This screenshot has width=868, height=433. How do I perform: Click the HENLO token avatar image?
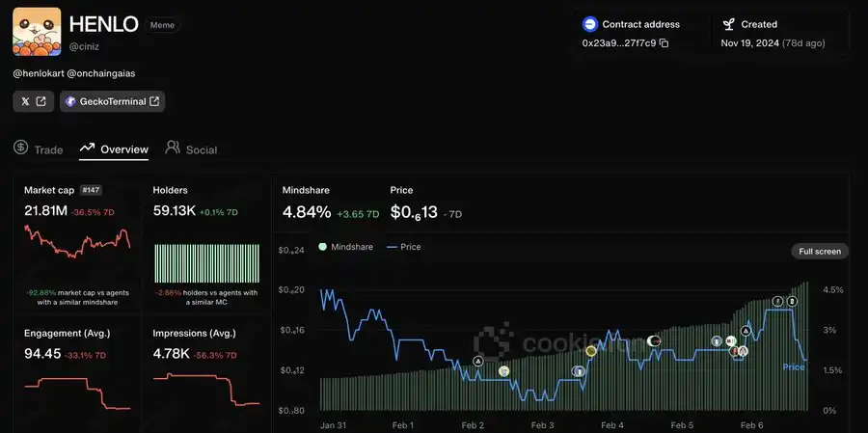[37, 32]
